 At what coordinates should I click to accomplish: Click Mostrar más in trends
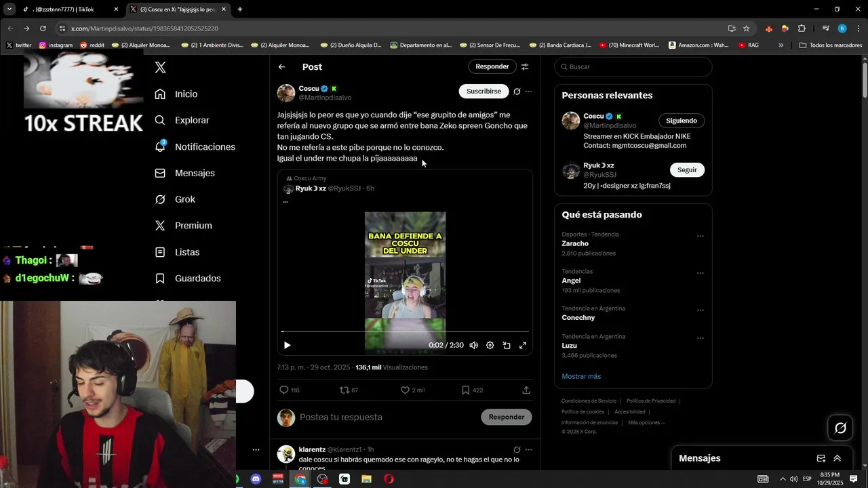581,376
